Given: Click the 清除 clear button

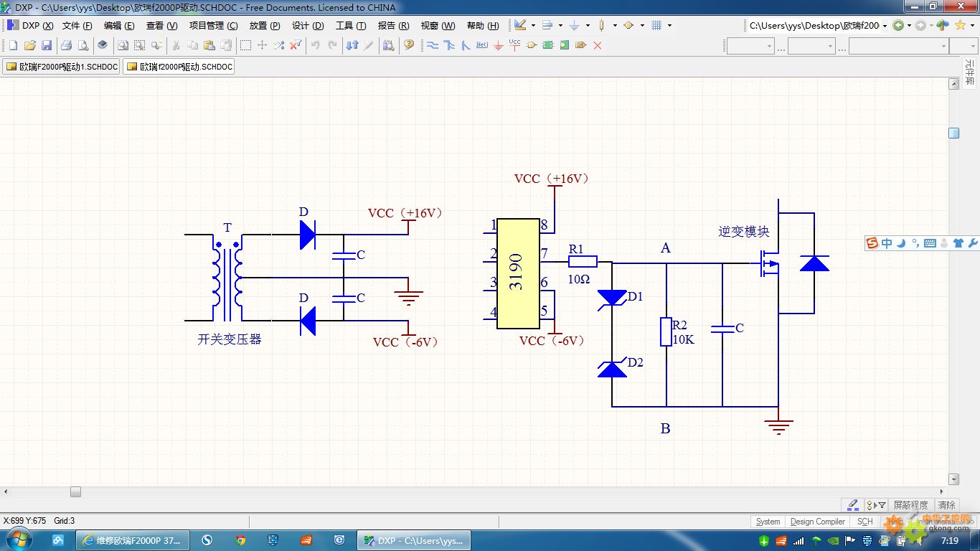Looking at the screenshot, I should [947, 505].
